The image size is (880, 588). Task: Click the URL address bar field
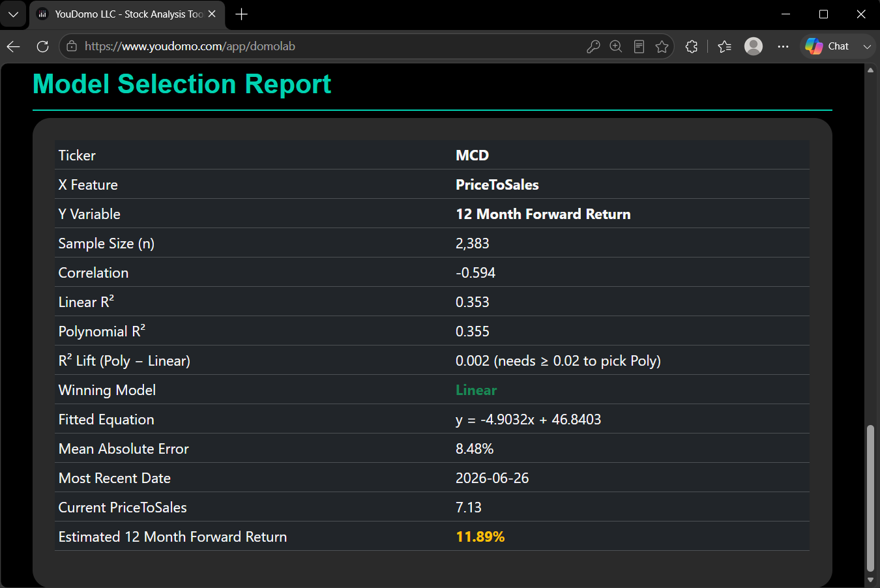click(326, 46)
